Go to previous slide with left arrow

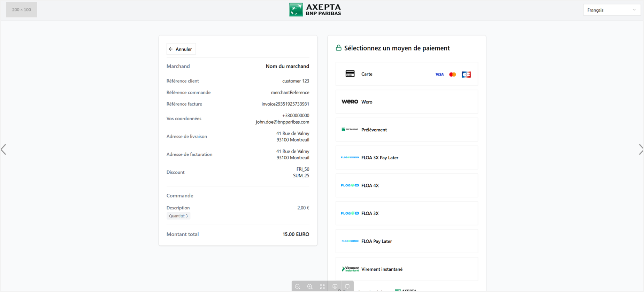pyautogui.click(x=4, y=149)
